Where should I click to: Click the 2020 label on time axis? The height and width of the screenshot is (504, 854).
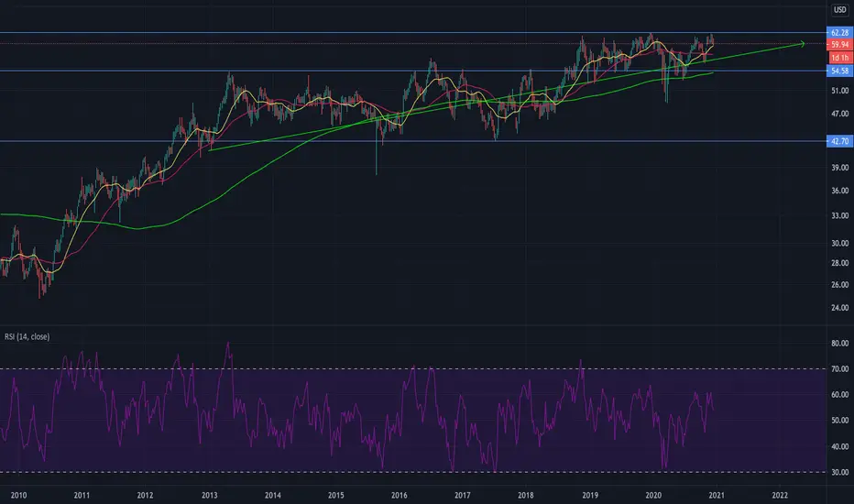tap(653, 495)
